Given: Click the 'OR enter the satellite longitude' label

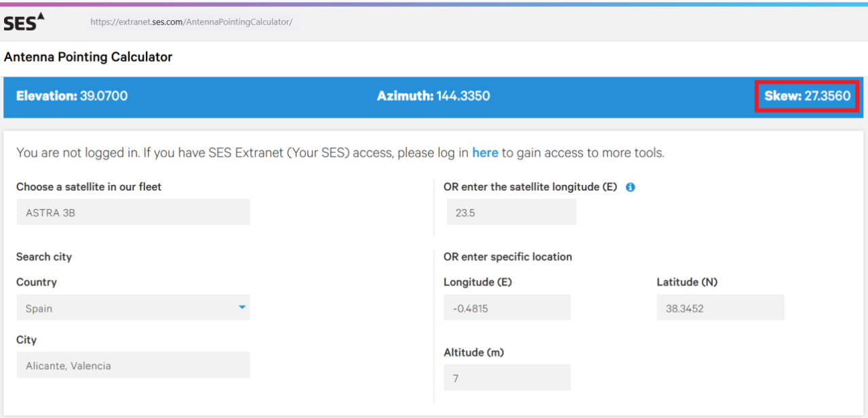Looking at the screenshot, I should pos(530,186).
